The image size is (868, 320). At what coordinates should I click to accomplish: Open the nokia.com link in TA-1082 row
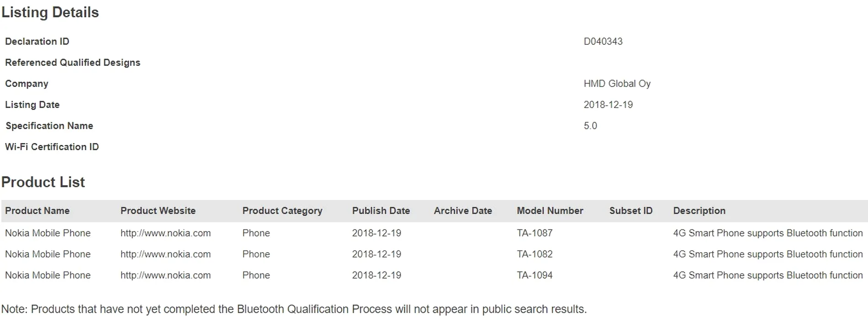tap(165, 254)
